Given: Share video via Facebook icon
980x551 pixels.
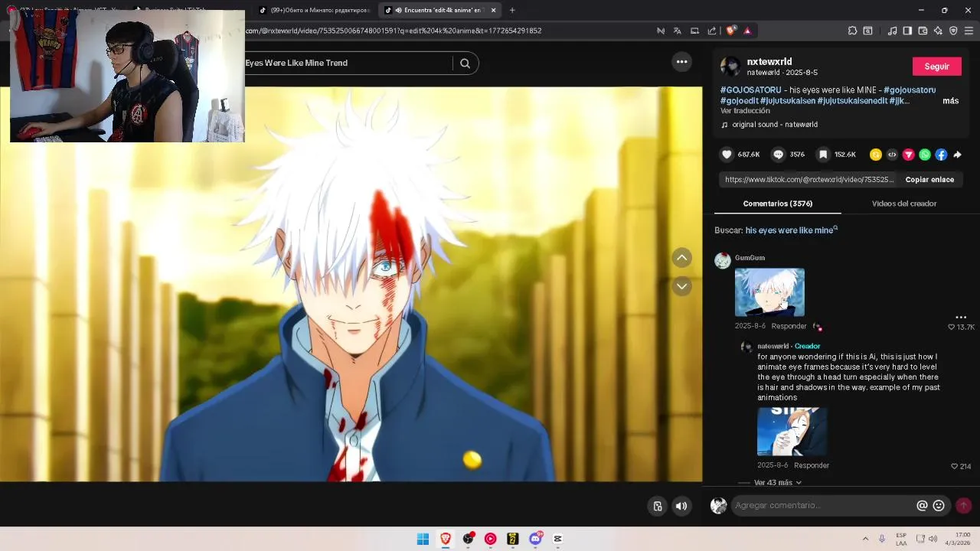Looking at the screenshot, I should pyautogui.click(x=941, y=155).
